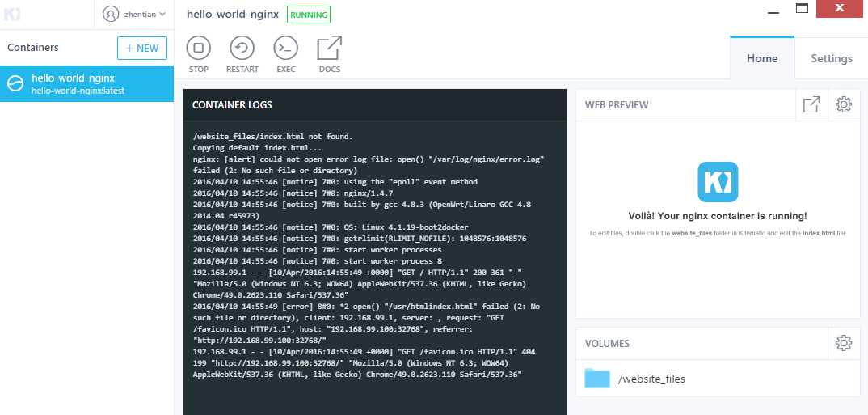Image resolution: width=868 pixels, height=415 pixels.
Task: Click the Kitematic logo in preview
Action: [x=718, y=182]
